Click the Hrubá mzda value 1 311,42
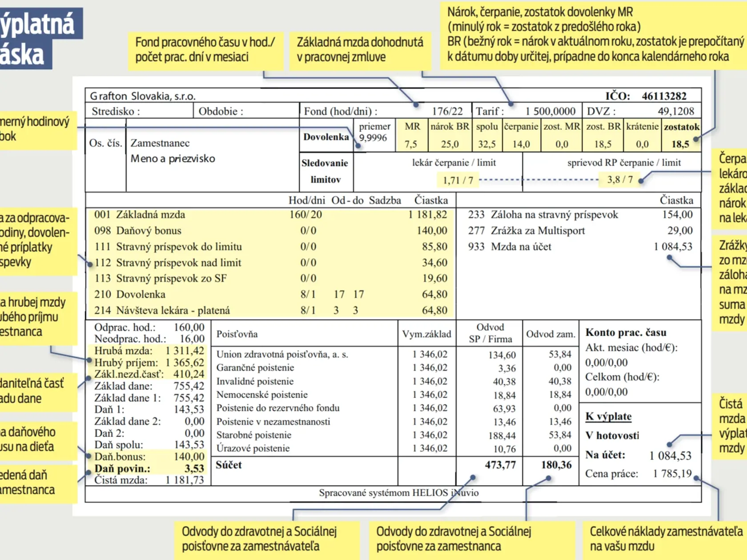Image resolution: width=747 pixels, height=560 pixels. point(185,351)
